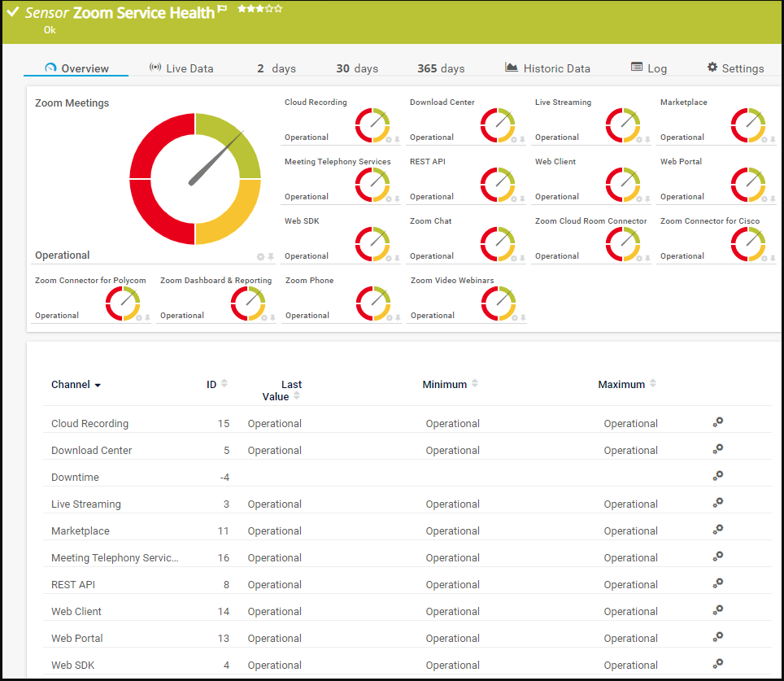
Task: Click the Marketplace channel name in table
Action: tap(80, 531)
